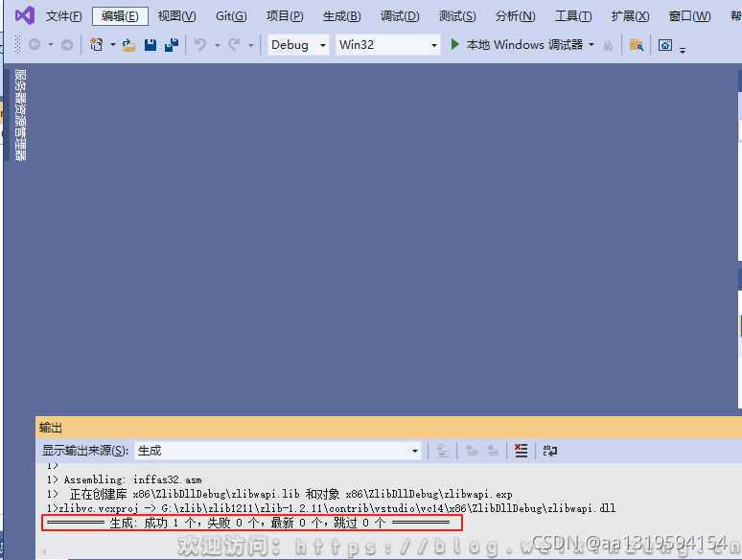This screenshot has width=742, height=560.
Task: Start the 本地 Windows 调试器 button
Action: [x=517, y=45]
